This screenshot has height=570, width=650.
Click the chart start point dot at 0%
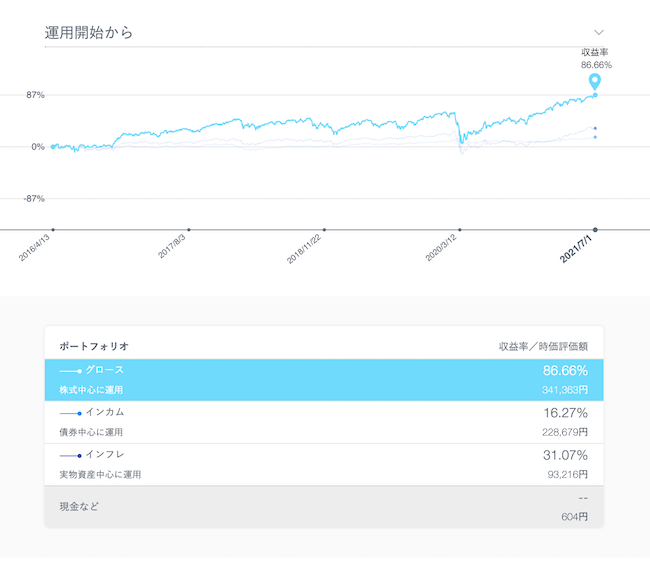coord(53,146)
